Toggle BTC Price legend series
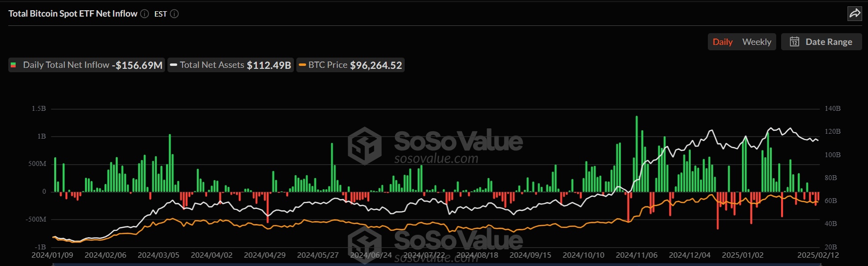 [351, 65]
